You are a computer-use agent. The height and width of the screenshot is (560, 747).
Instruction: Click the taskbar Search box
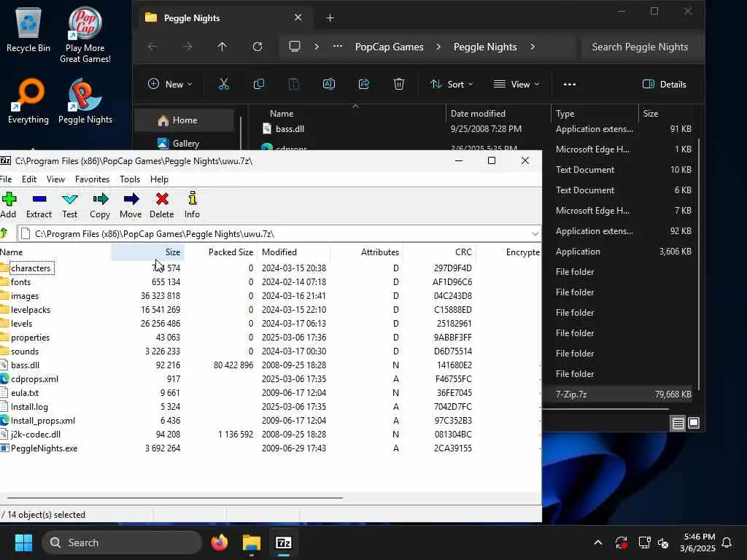(122, 542)
